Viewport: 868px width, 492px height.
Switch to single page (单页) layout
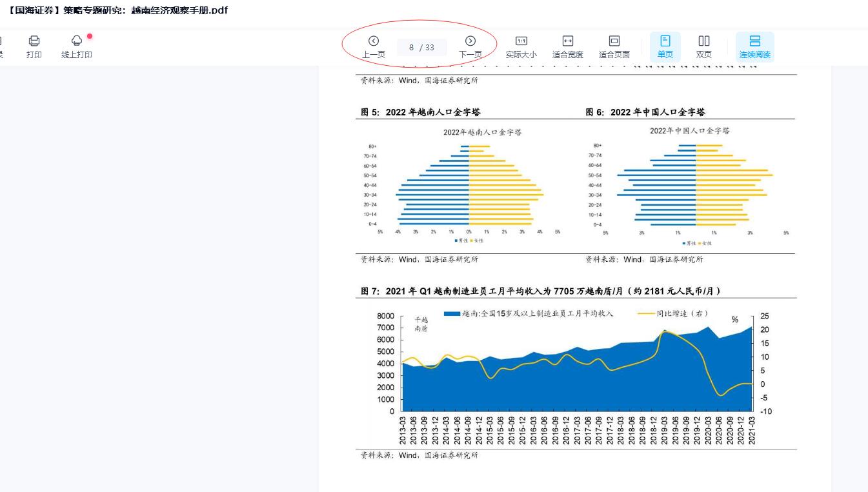click(665, 46)
